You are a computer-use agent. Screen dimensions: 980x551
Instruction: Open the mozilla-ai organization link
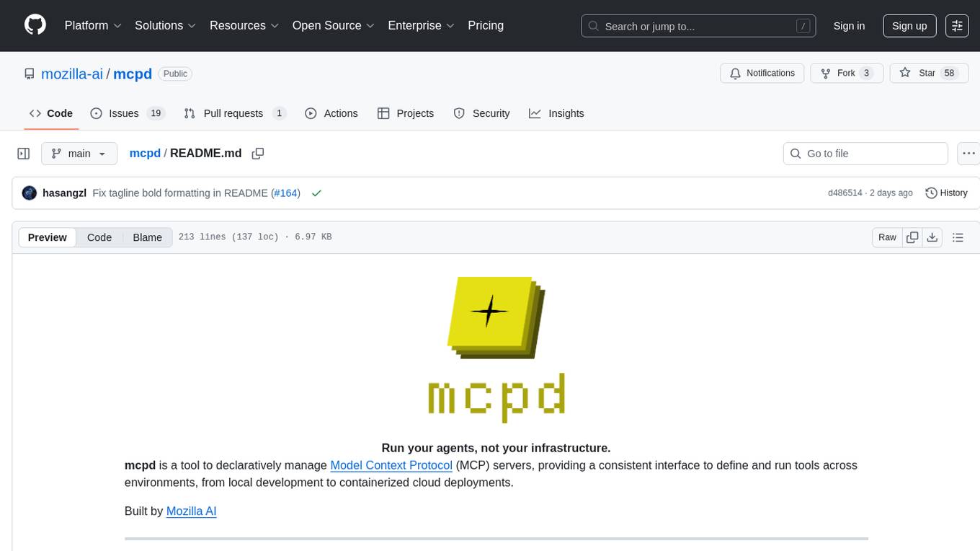[72, 74]
